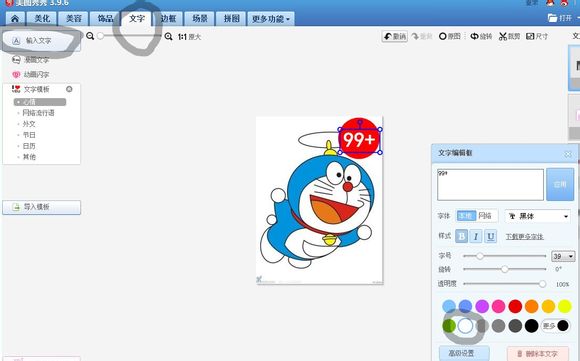Screen dimensions: 580x361
Task: Pick the pink color swatch
Action: [499, 306]
